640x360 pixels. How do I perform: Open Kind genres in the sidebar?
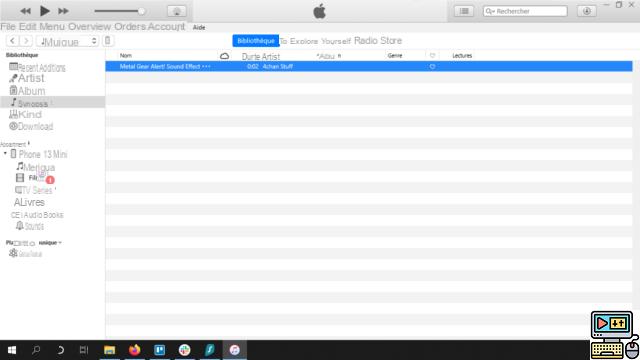25,114
